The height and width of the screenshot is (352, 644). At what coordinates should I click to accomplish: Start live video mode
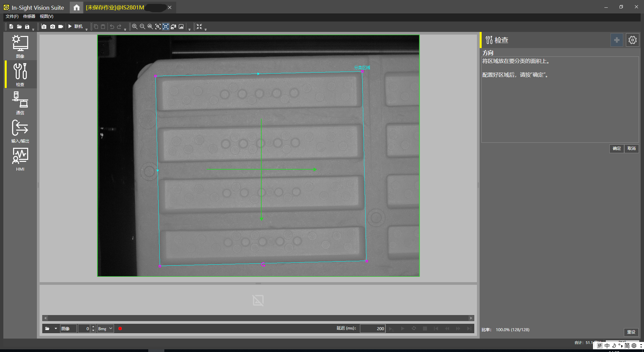[61, 27]
